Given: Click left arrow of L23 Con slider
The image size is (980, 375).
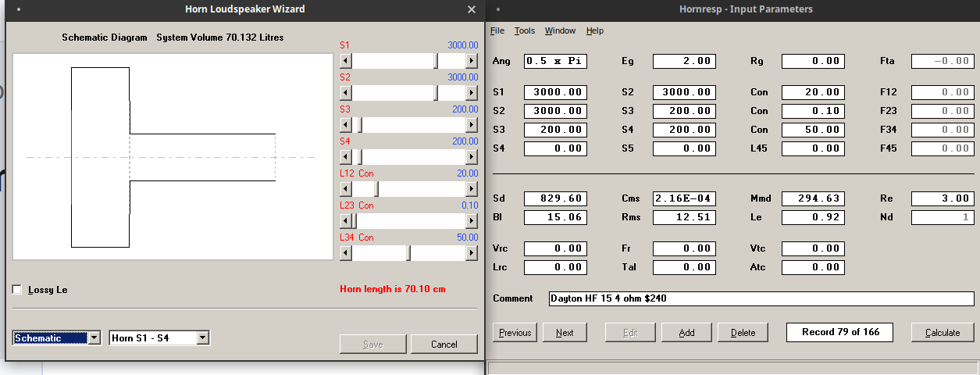Looking at the screenshot, I should point(346,221).
